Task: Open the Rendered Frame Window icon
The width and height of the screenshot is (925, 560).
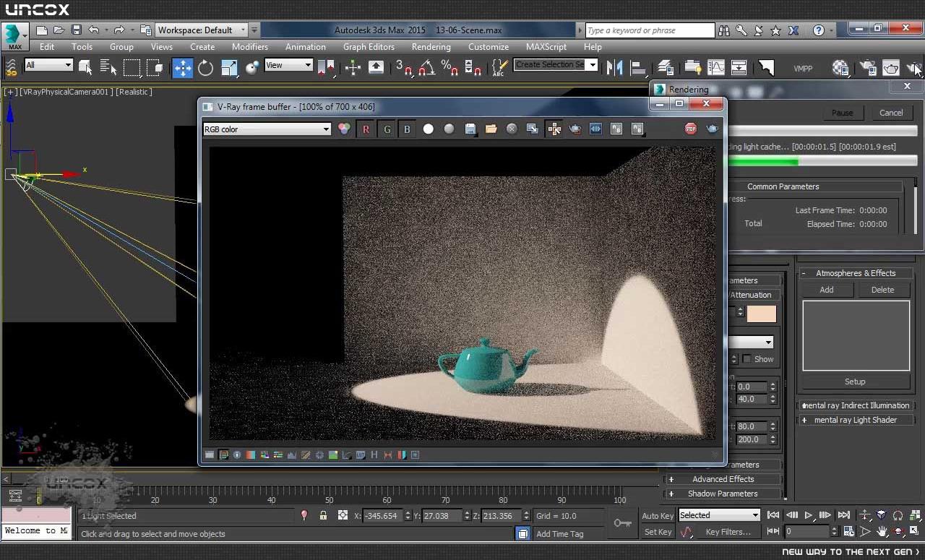Action: [891, 67]
